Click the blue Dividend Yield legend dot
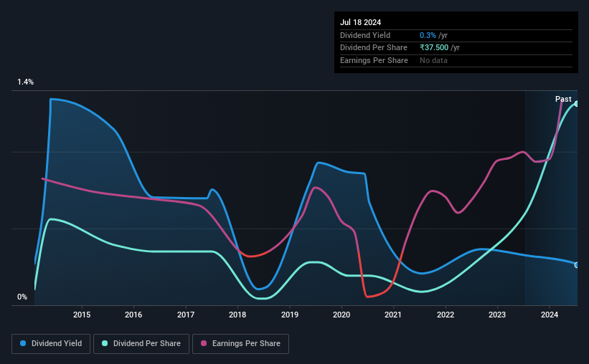 (x=23, y=343)
